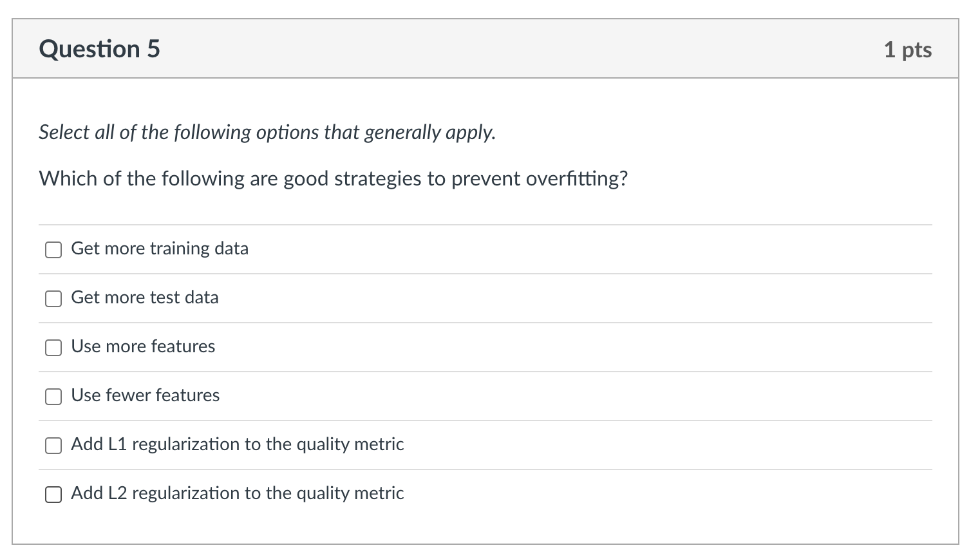
Task: Click the '1 pts' points label
Action: (x=909, y=49)
